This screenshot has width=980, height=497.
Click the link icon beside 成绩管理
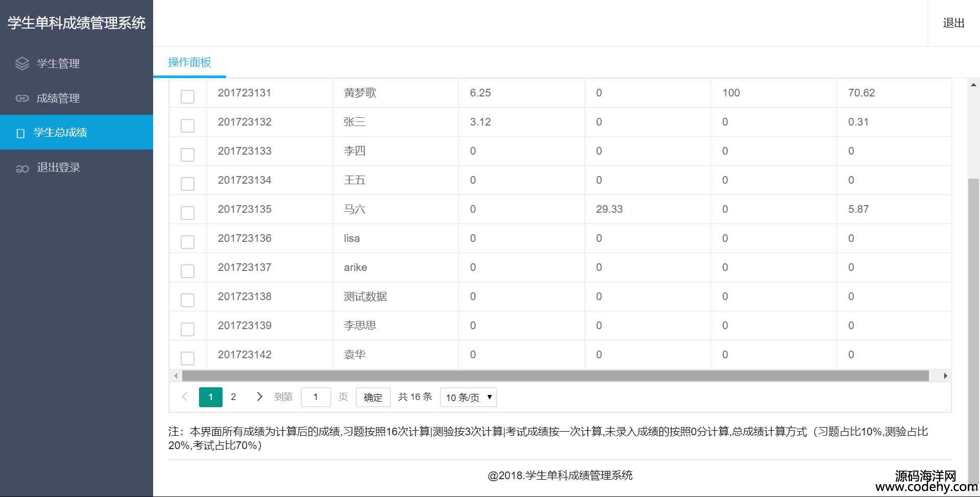[22, 98]
